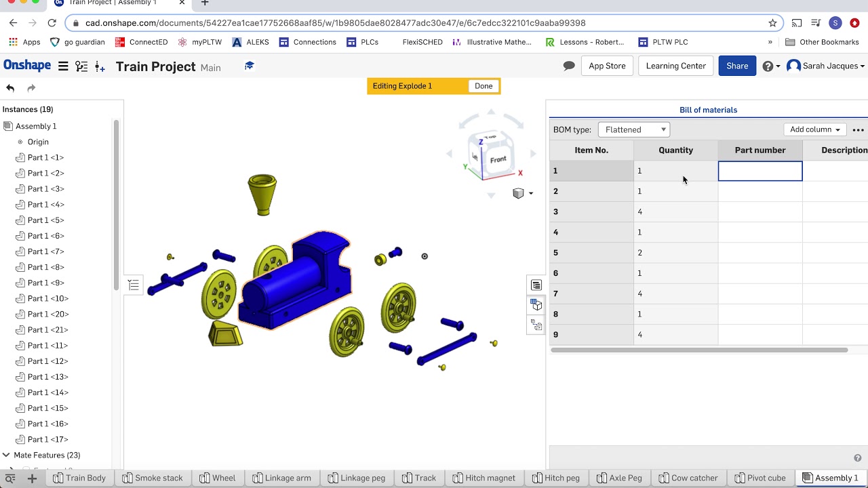This screenshot has height=488, width=868.
Task: Open the Apps bookmark
Action: 24,42
